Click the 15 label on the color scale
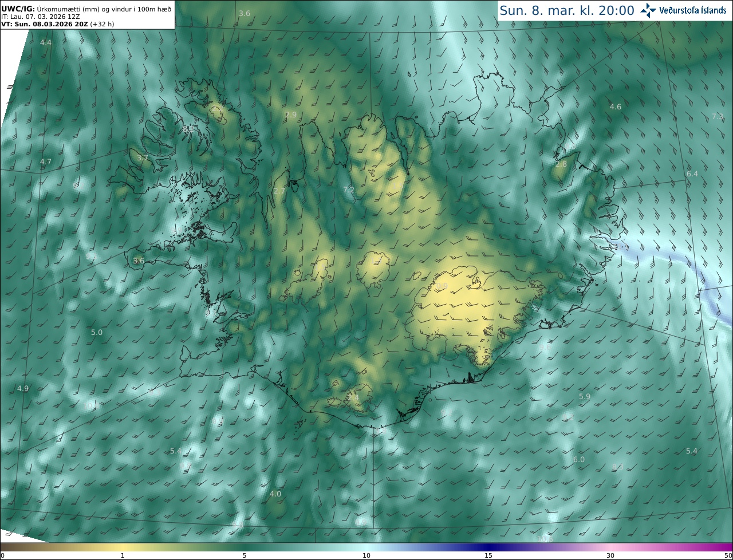733x560 pixels. pyautogui.click(x=488, y=555)
